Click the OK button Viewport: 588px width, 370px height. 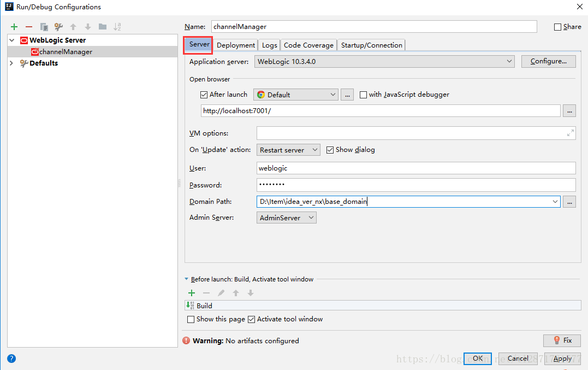point(477,359)
